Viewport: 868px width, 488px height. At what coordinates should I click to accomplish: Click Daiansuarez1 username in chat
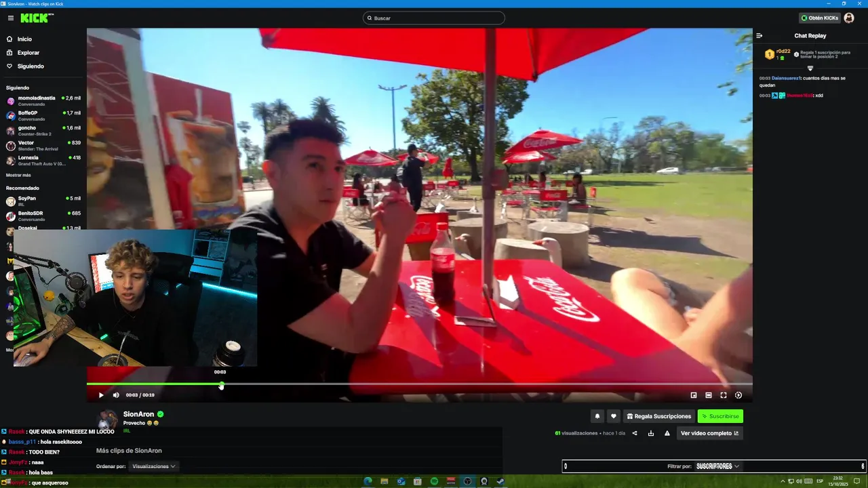click(x=786, y=78)
